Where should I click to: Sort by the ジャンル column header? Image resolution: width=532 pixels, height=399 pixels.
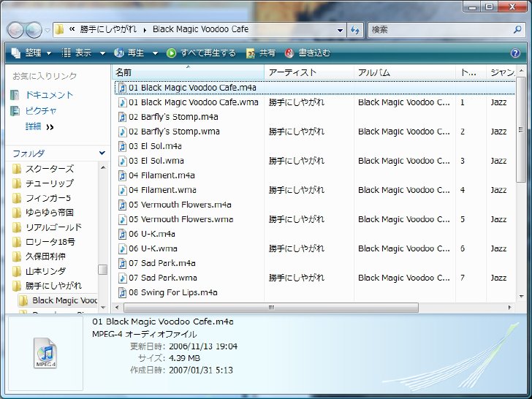(x=501, y=72)
